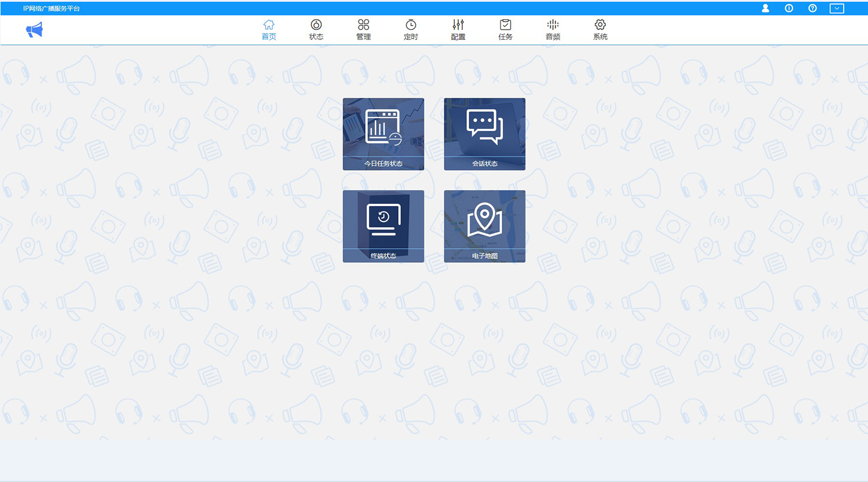Open the 系统 system settings tab
The width and height of the screenshot is (868, 482).
[x=600, y=30]
